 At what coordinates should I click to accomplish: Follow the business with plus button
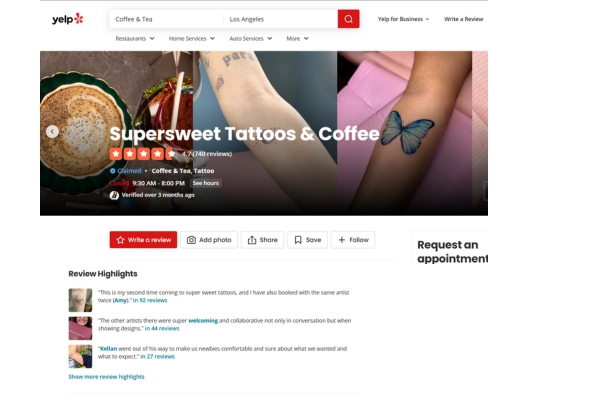353,240
